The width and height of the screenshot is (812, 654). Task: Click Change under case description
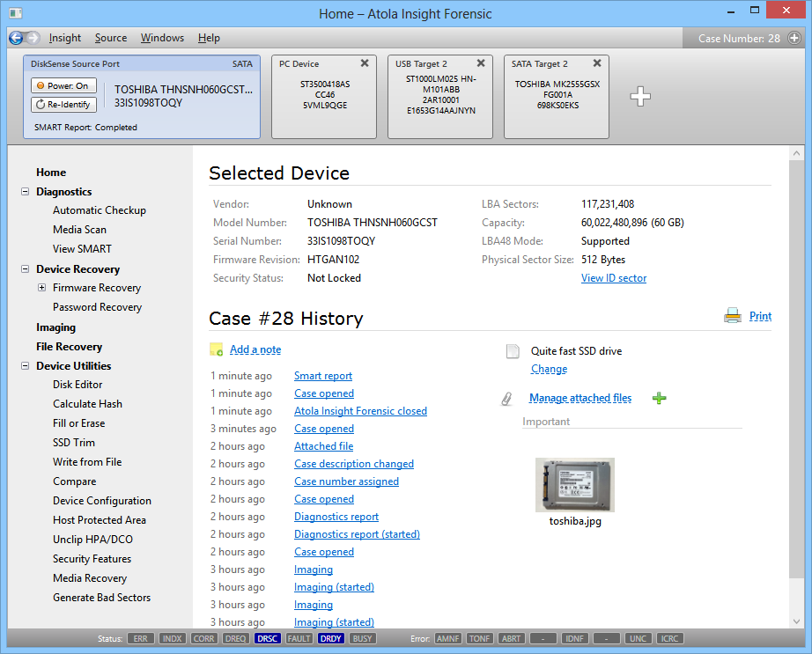[x=549, y=369]
